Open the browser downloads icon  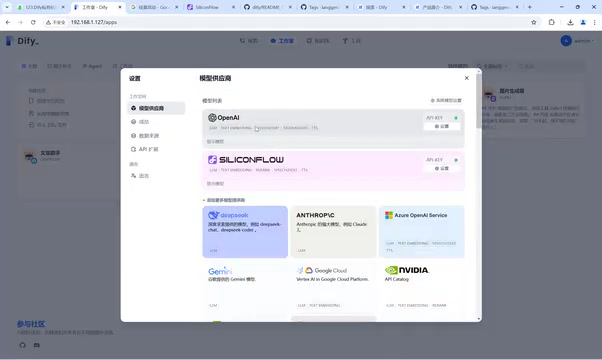point(570,22)
